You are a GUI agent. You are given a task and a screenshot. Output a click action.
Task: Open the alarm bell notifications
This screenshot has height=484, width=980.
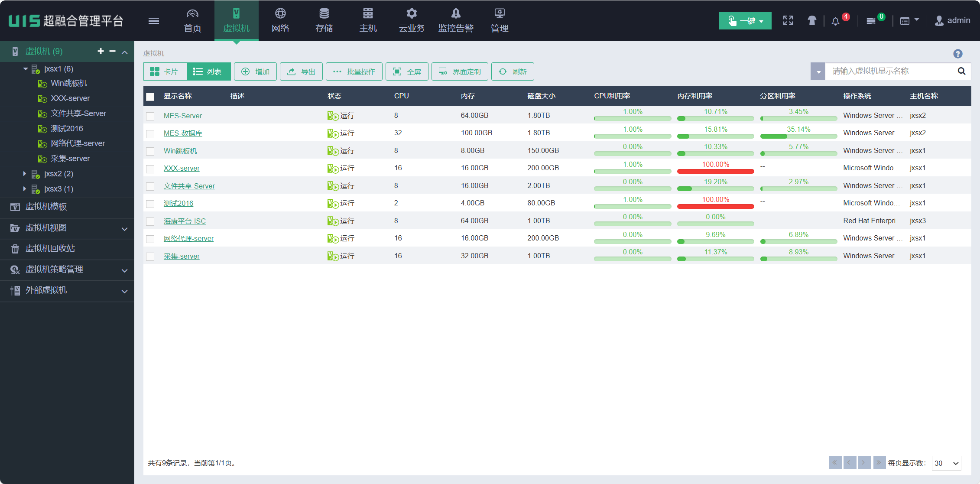835,21
